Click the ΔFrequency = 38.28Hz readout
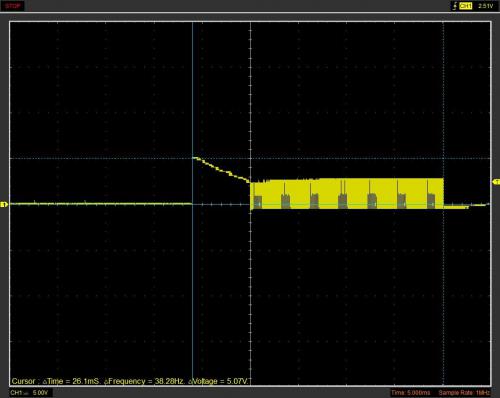500x398 pixels. pyautogui.click(x=144, y=381)
